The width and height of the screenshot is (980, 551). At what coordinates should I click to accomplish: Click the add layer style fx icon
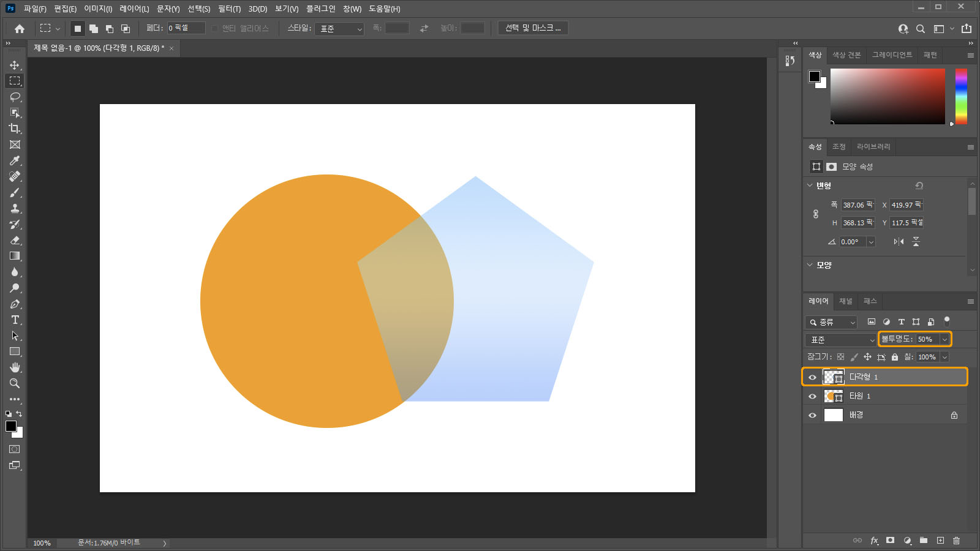click(874, 541)
